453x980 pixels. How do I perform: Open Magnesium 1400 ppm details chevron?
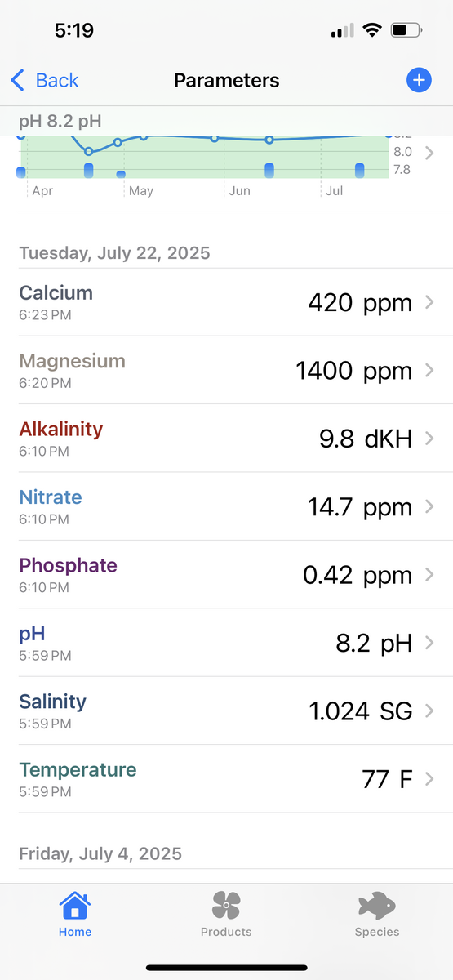(430, 371)
